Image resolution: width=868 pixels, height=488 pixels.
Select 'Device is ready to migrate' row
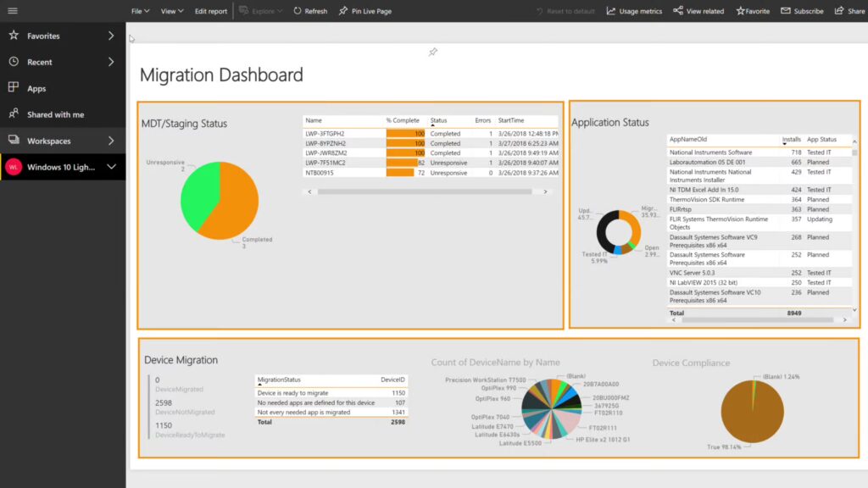coord(331,393)
